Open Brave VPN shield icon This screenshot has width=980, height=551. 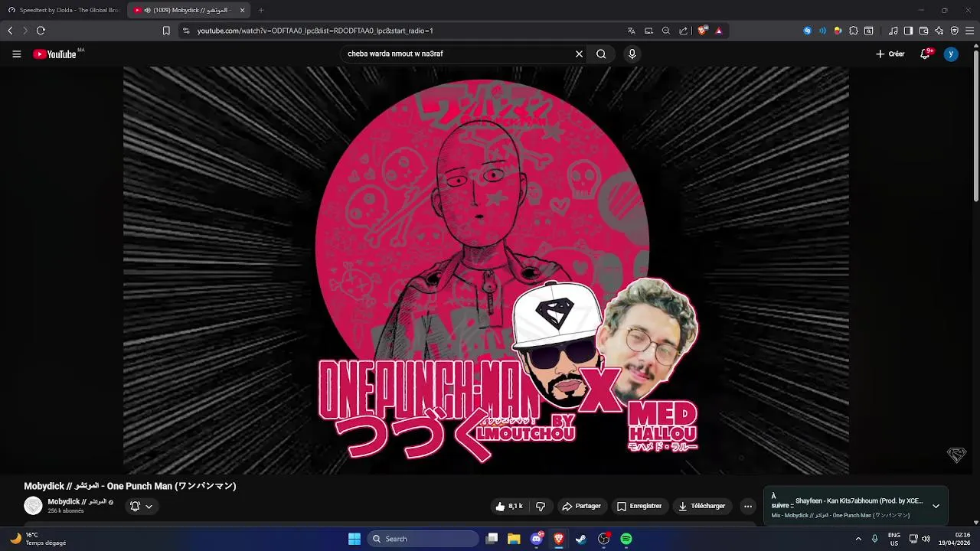tap(954, 31)
